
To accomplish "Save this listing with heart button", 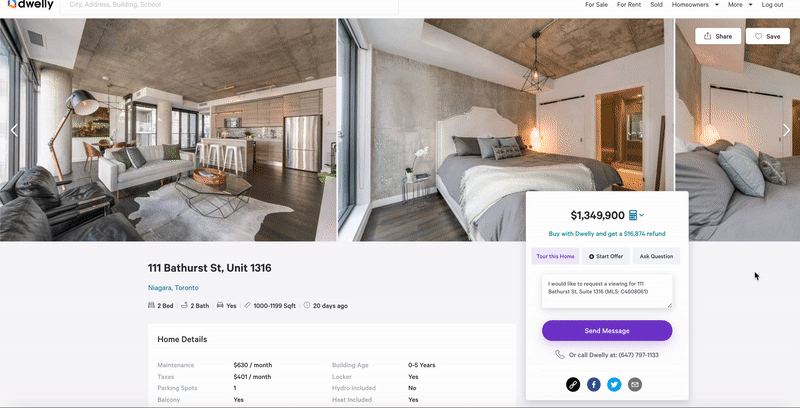I will pyautogui.click(x=767, y=36).
